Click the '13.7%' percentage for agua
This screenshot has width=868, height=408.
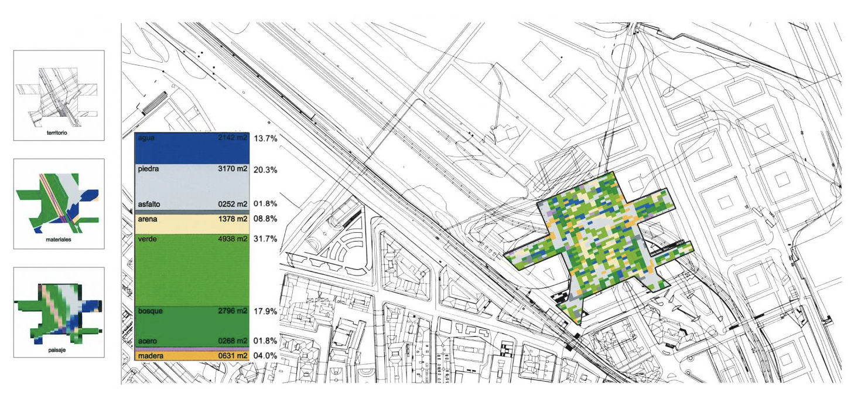[x=265, y=139]
